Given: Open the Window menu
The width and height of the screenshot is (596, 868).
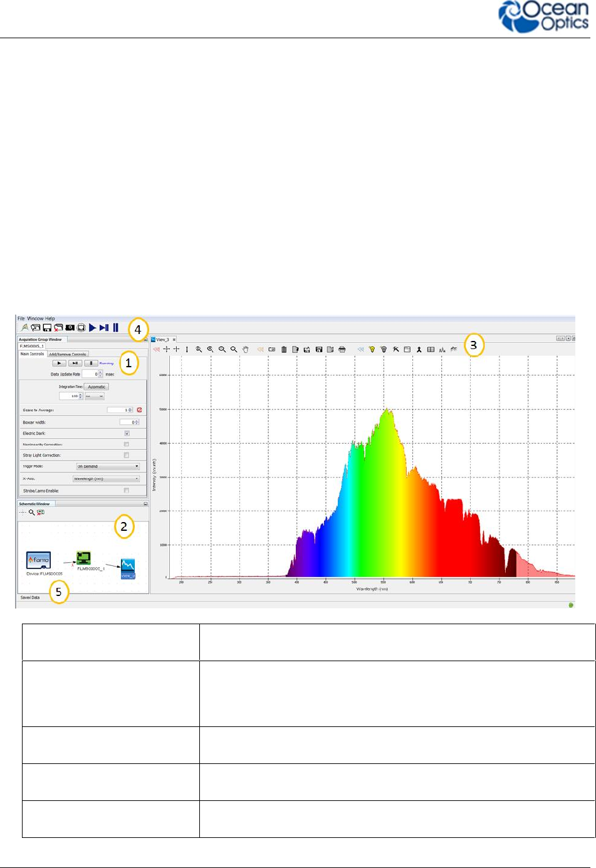Looking at the screenshot, I should [35, 318].
